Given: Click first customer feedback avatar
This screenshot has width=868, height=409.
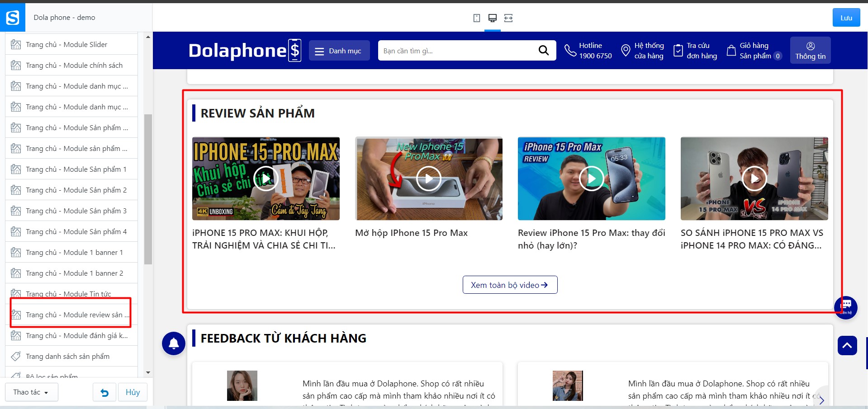Looking at the screenshot, I should click(x=242, y=385).
